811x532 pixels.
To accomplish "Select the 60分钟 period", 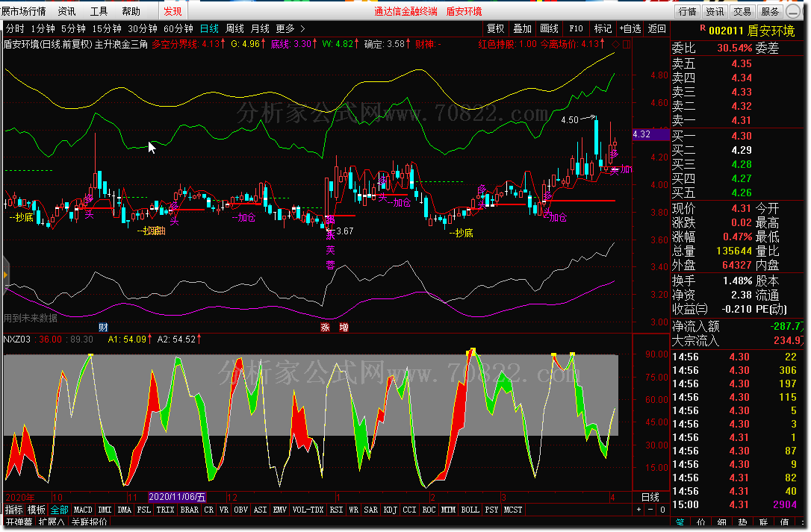I will point(178,28).
